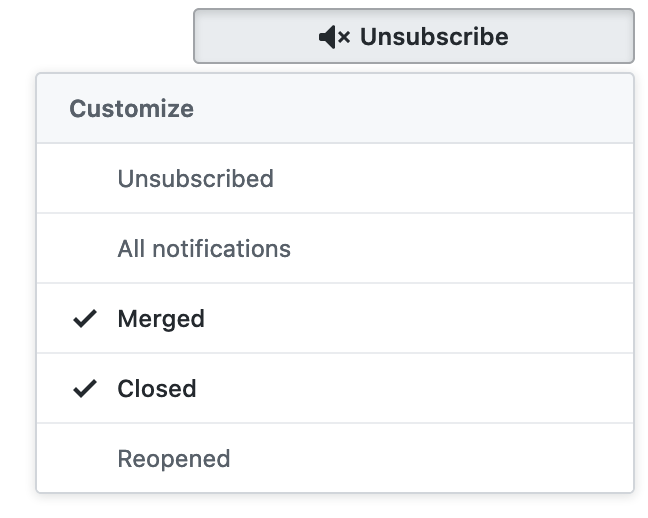Screen dimensions: 648x518
Task: Enable the Reopened notification option
Action: tap(334, 459)
